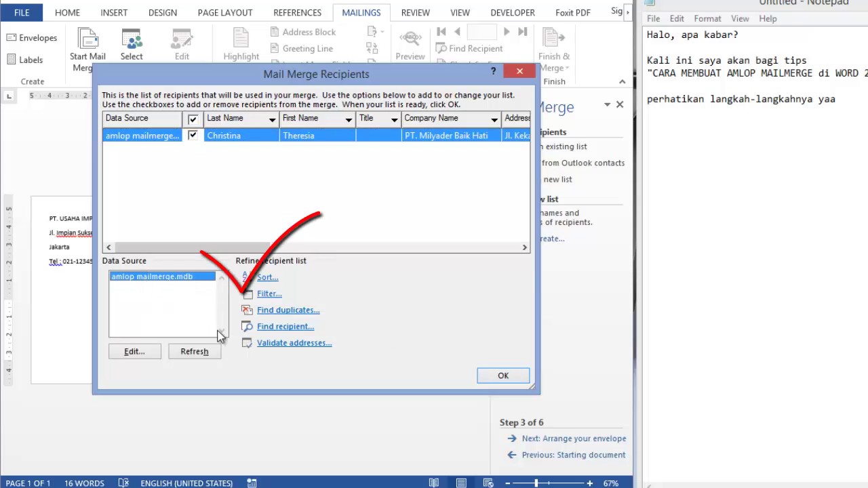Click the recipient list scroll left arrow
868x488 pixels.
[108, 247]
